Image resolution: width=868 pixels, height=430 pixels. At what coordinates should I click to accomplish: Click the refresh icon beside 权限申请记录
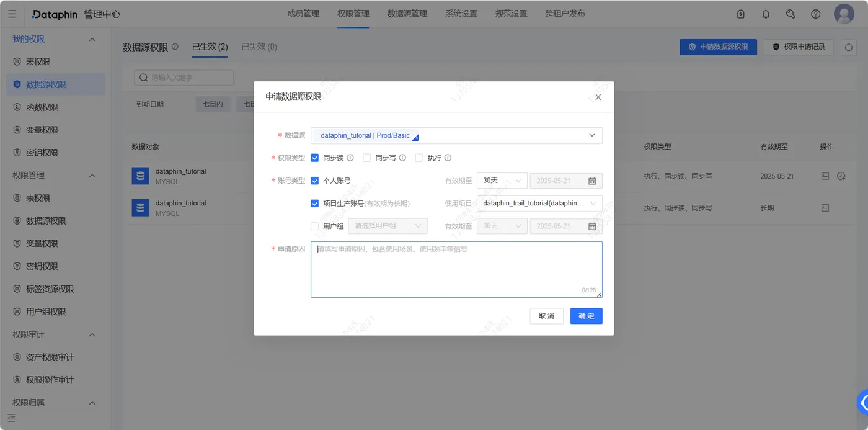click(x=849, y=47)
